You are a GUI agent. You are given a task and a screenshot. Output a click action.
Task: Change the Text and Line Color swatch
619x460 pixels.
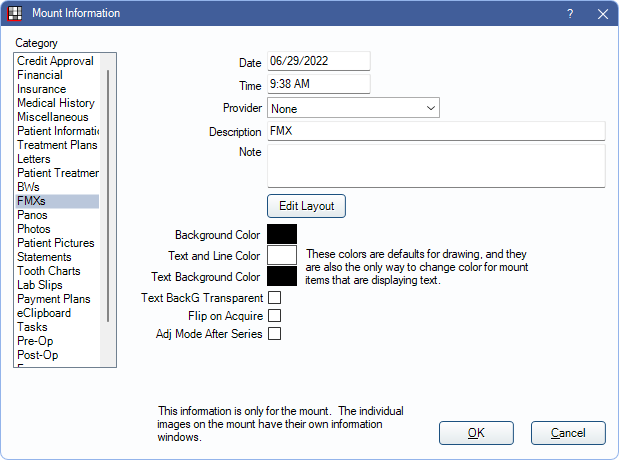click(282, 255)
